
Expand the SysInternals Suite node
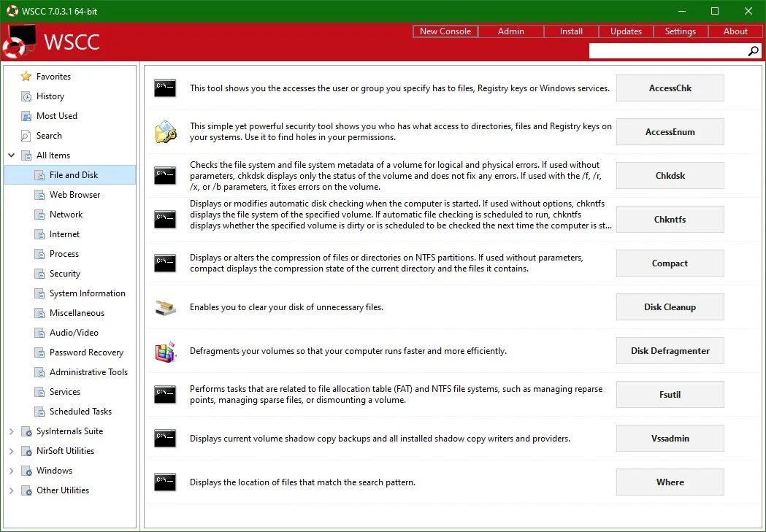tap(11, 431)
